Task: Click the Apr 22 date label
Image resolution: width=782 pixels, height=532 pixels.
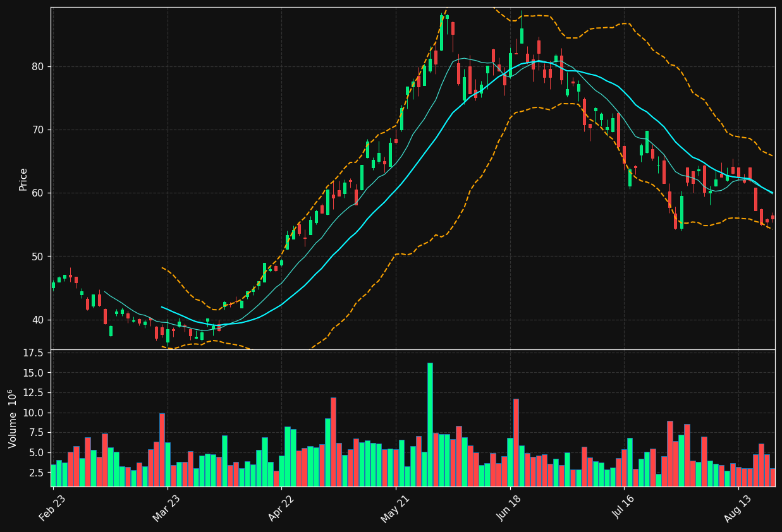Action: pyautogui.click(x=280, y=509)
